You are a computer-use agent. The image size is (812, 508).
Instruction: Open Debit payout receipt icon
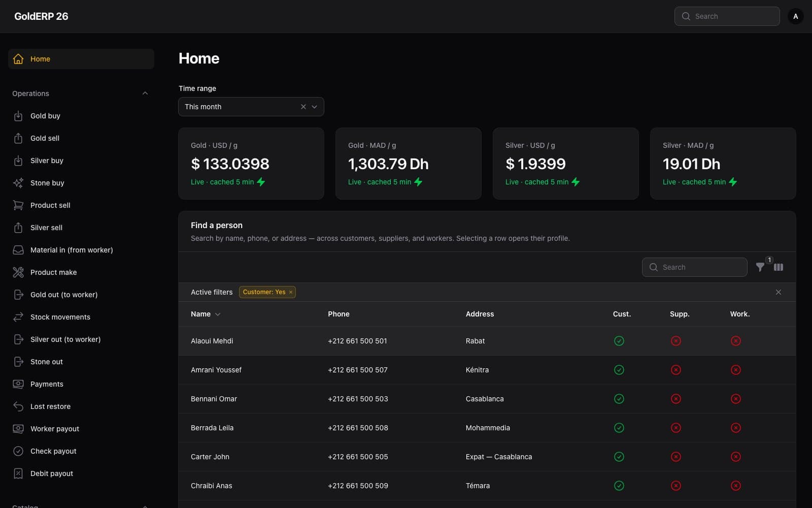(18, 473)
